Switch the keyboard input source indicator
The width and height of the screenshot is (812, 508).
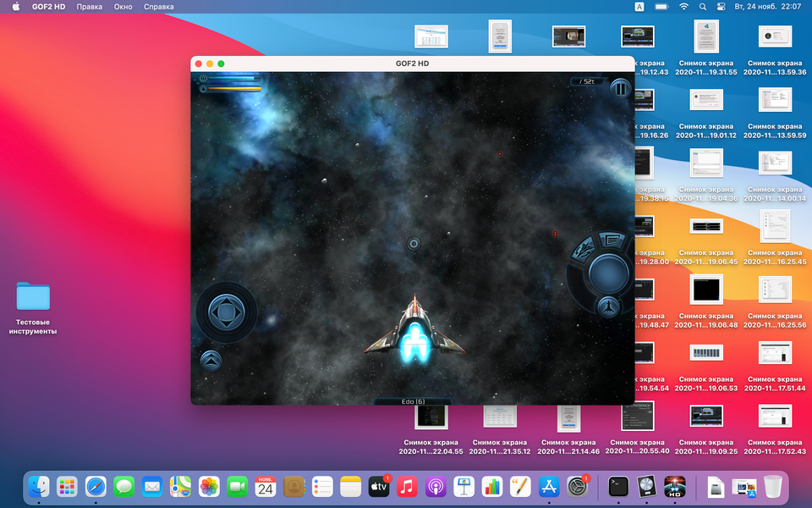click(639, 7)
